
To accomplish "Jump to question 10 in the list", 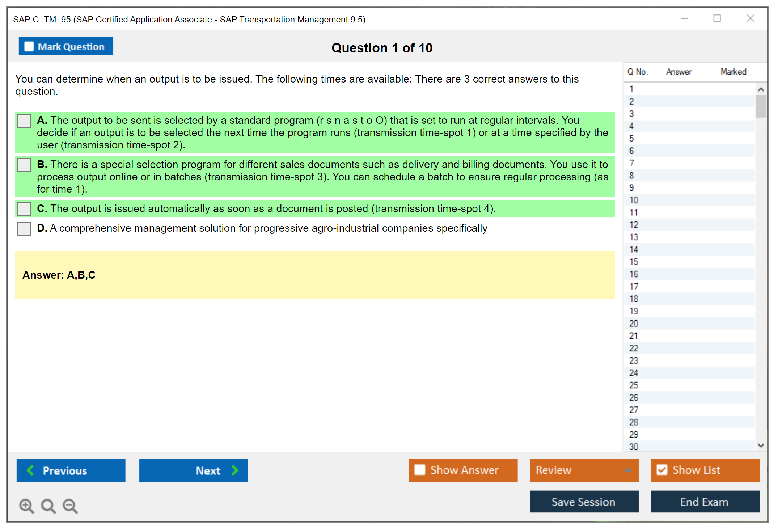I will [634, 200].
